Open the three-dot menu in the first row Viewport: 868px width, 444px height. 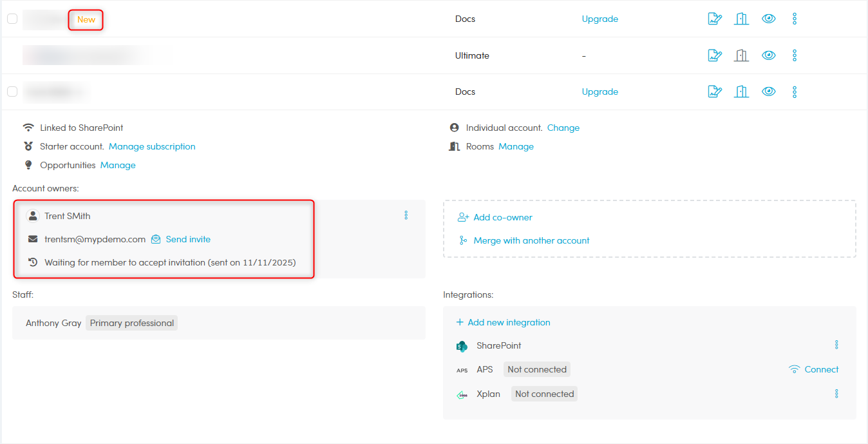pos(795,19)
